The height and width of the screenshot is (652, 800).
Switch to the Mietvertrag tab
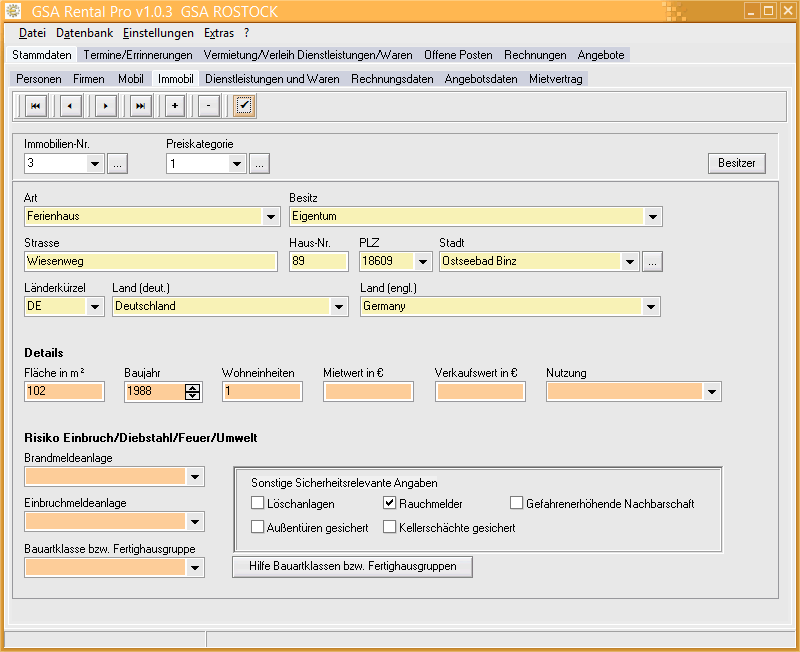(x=555, y=78)
